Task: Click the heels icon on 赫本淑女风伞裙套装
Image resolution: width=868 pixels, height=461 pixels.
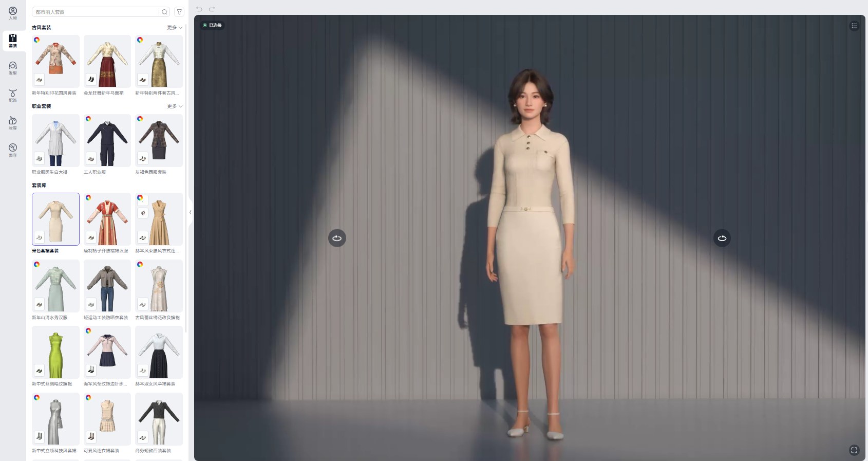Action: pyautogui.click(x=143, y=371)
